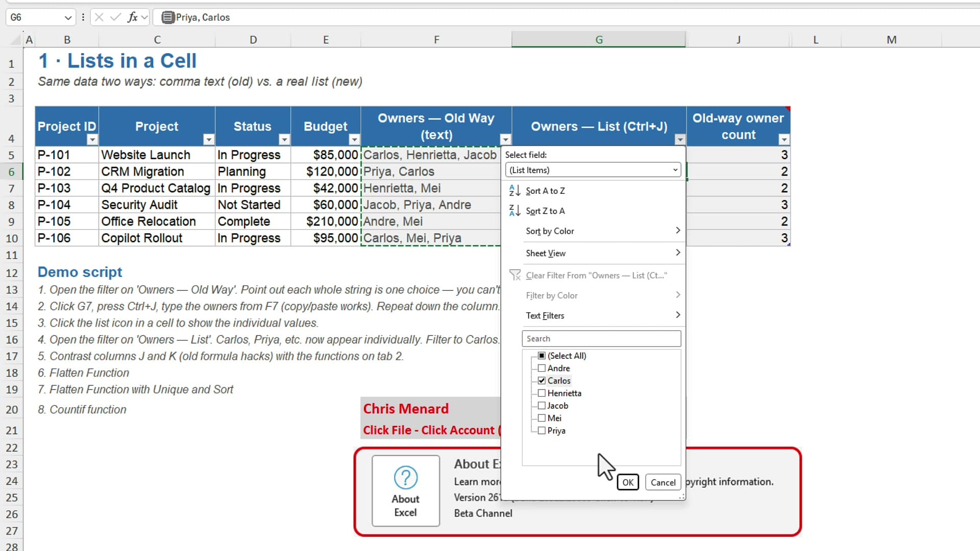The width and height of the screenshot is (980, 551).
Task: Uncheck the Carlos checkbox
Action: coord(542,381)
